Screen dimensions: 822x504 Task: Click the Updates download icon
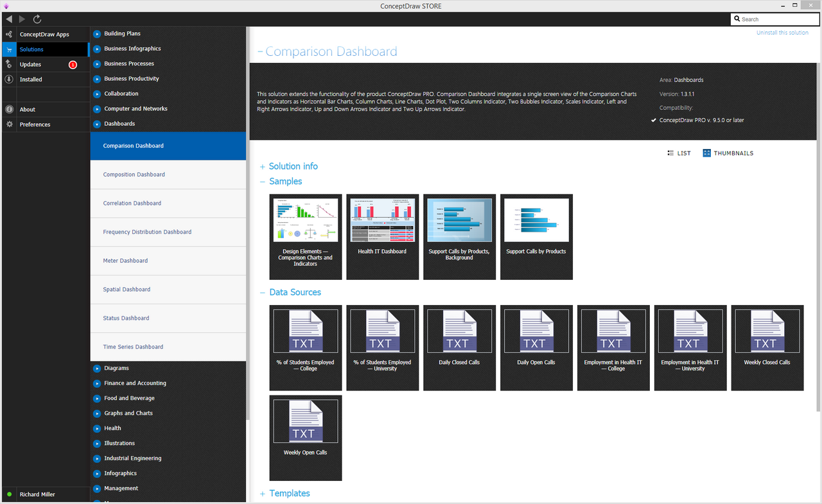(9, 64)
